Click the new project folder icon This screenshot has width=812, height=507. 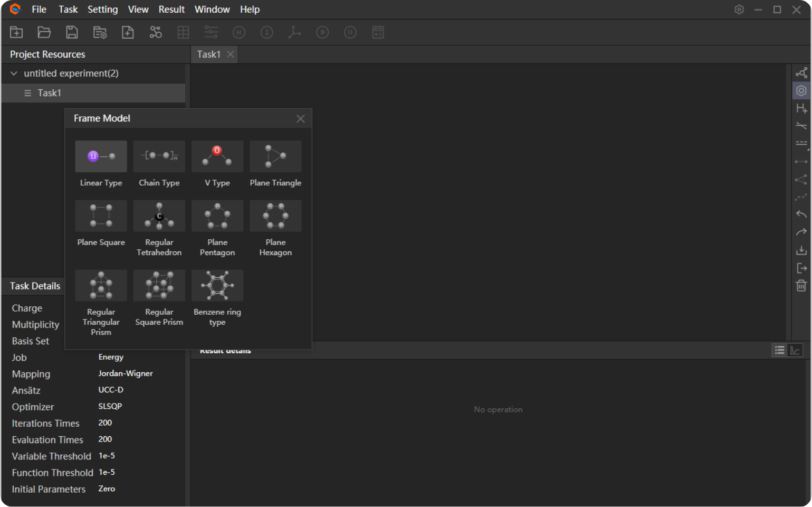coord(16,32)
